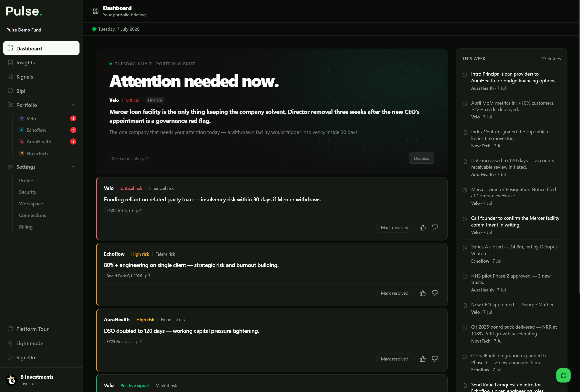580x392 pixels.
Task: Open the 'FY25 Financials · p.9' source chip
Action: click(124, 342)
